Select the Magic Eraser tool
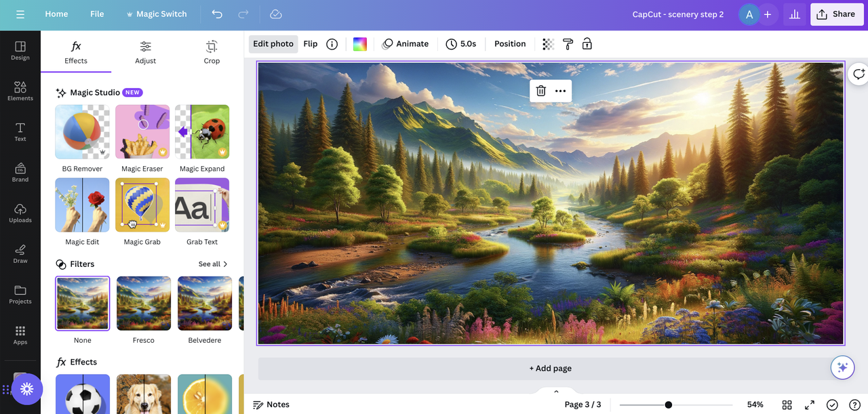The height and width of the screenshot is (414, 868). [x=142, y=132]
